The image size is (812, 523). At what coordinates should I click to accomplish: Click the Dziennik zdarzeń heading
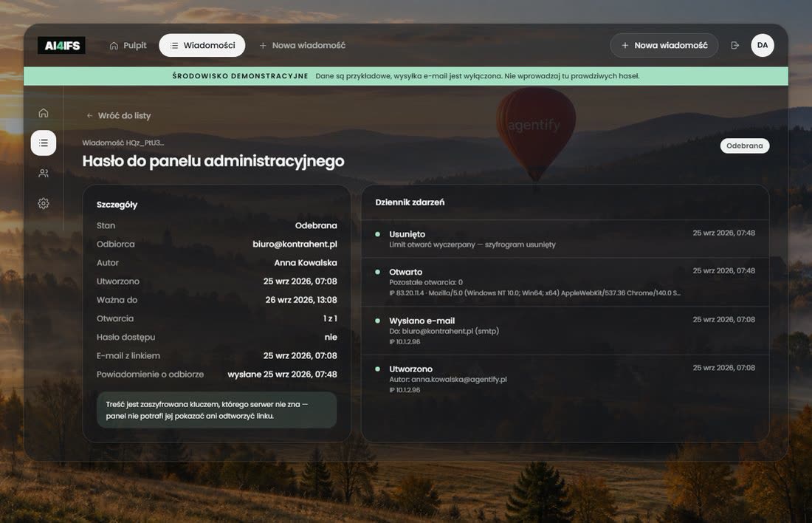pyautogui.click(x=410, y=202)
